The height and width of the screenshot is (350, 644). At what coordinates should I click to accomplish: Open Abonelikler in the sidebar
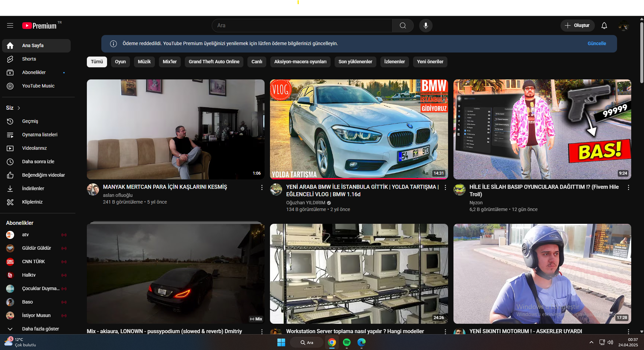36,72
